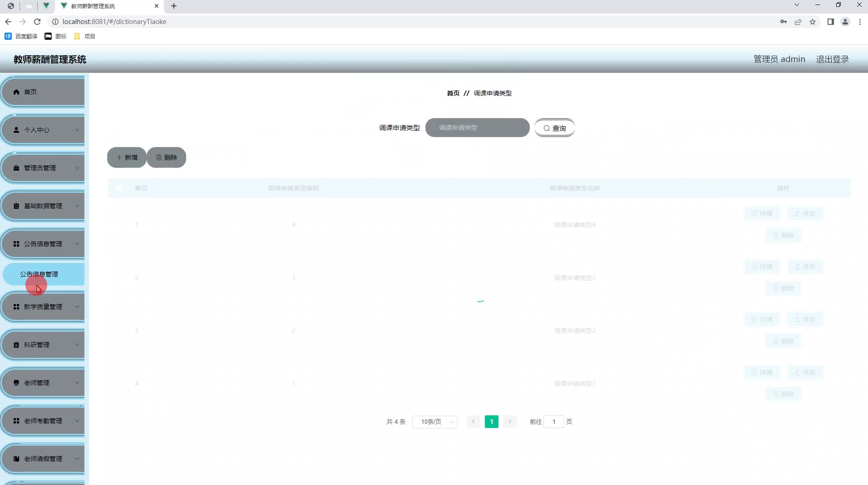Screen dimensions: 868x485
Task: Go to 首页 in the sidebar
Action: click(43, 92)
